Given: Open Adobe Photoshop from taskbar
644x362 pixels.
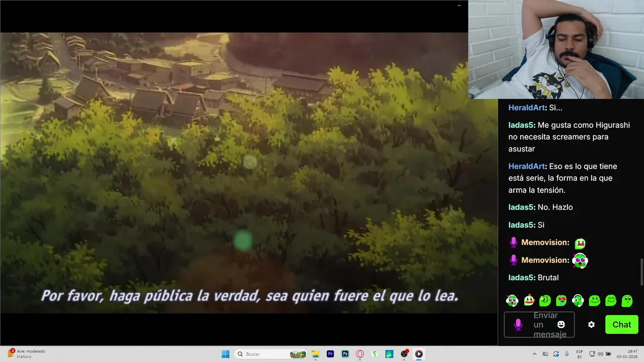Looking at the screenshot, I should (345, 354).
